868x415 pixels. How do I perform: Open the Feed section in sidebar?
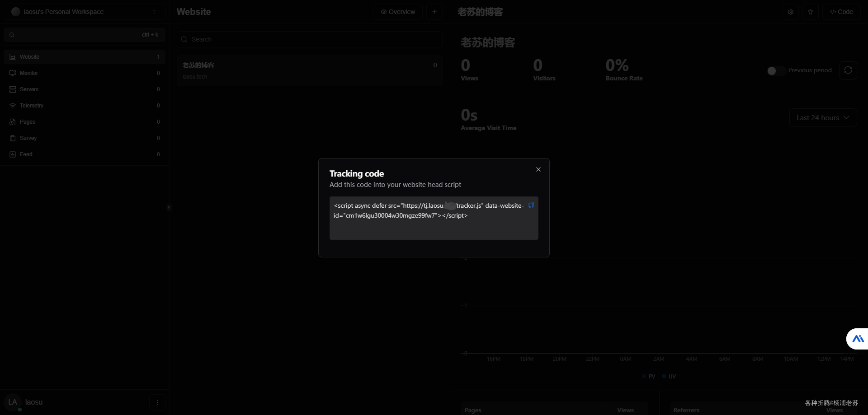click(85, 154)
